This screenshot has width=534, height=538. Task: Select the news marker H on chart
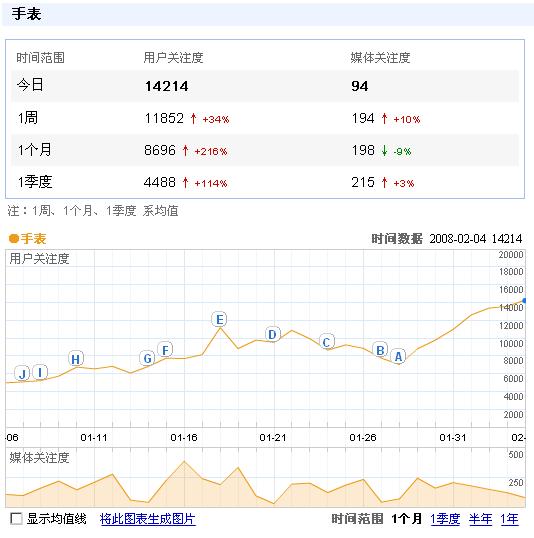coord(76,359)
